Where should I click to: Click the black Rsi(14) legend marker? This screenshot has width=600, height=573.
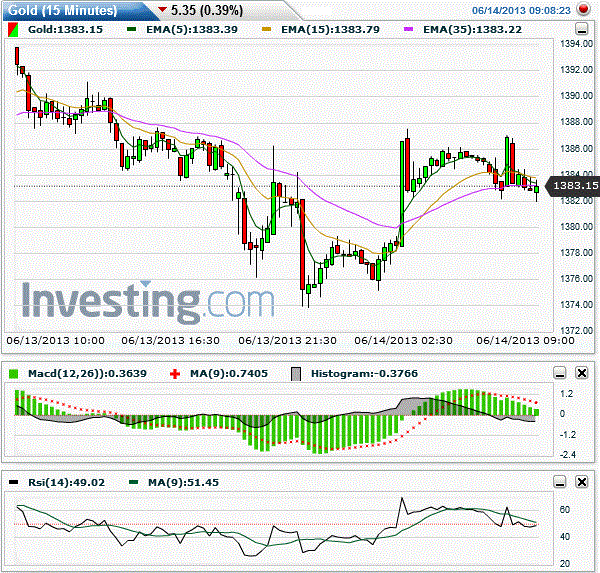click(x=13, y=482)
